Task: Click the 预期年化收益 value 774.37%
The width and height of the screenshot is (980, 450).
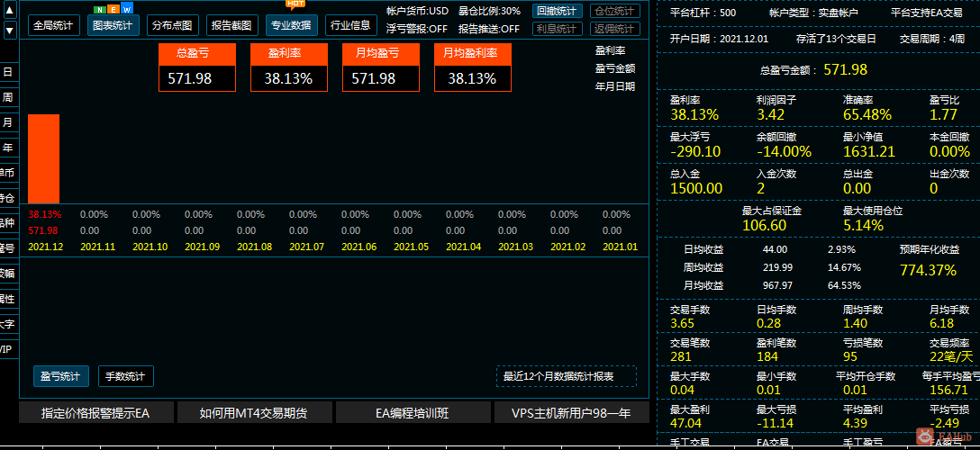Action: [x=928, y=270]
